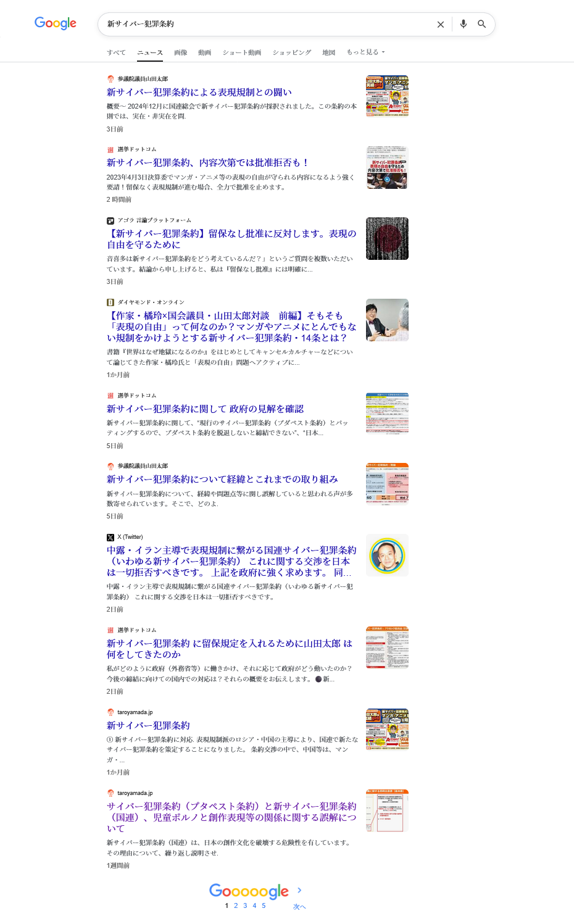Screen dimensions: 574x924
Task: Switch to the すべて tab
Action: point(116,52)
